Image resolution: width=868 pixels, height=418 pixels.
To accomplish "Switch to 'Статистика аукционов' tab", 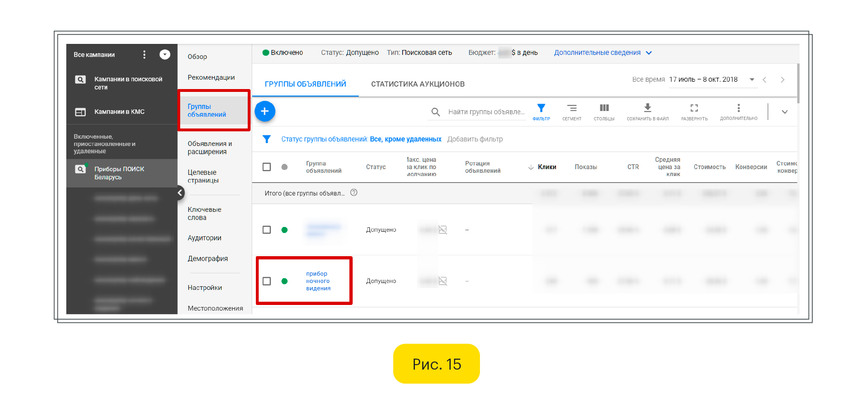I will coord(418,84).
